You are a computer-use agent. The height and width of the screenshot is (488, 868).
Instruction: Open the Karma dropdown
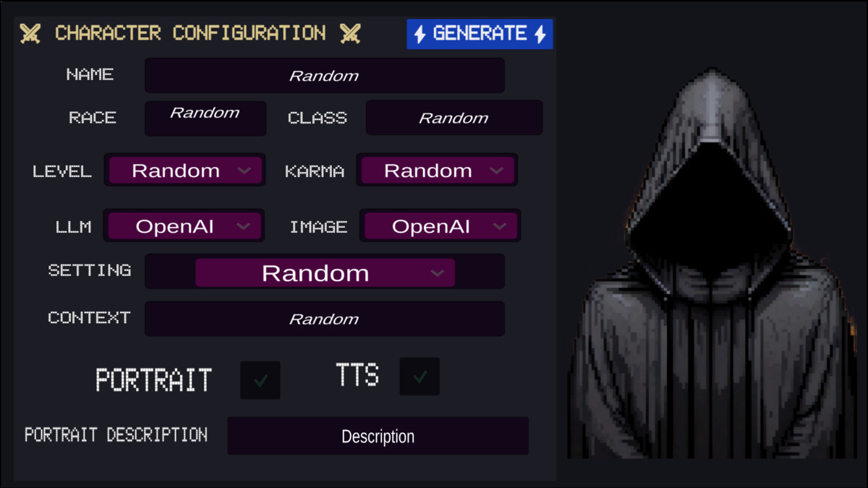coord(437,171)
